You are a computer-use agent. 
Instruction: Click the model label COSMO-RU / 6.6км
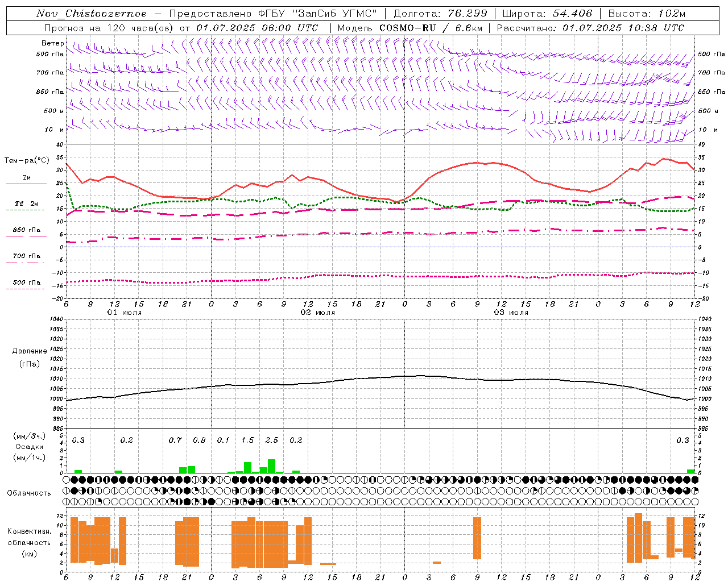(x=430, y=28)
